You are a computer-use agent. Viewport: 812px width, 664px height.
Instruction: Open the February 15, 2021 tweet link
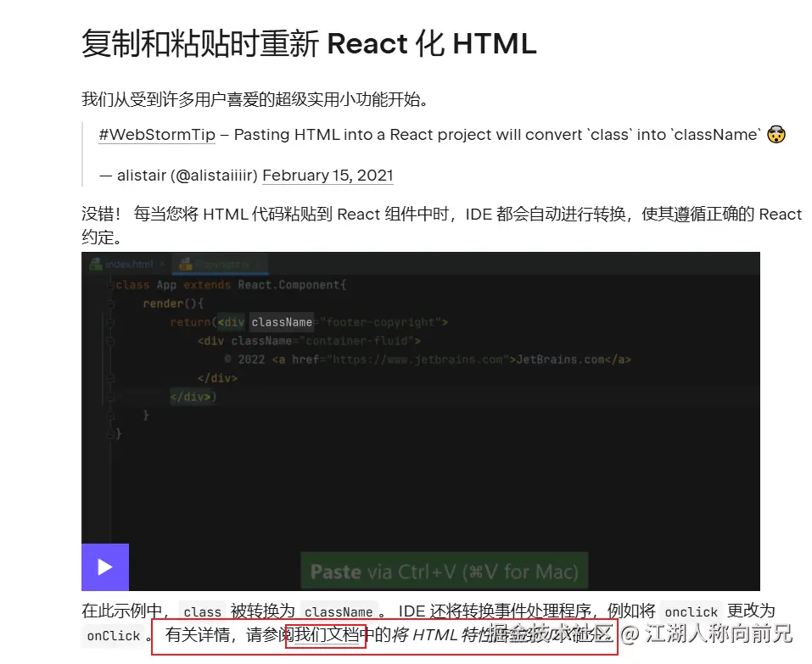pyautogui.click(x=328, y=176)
